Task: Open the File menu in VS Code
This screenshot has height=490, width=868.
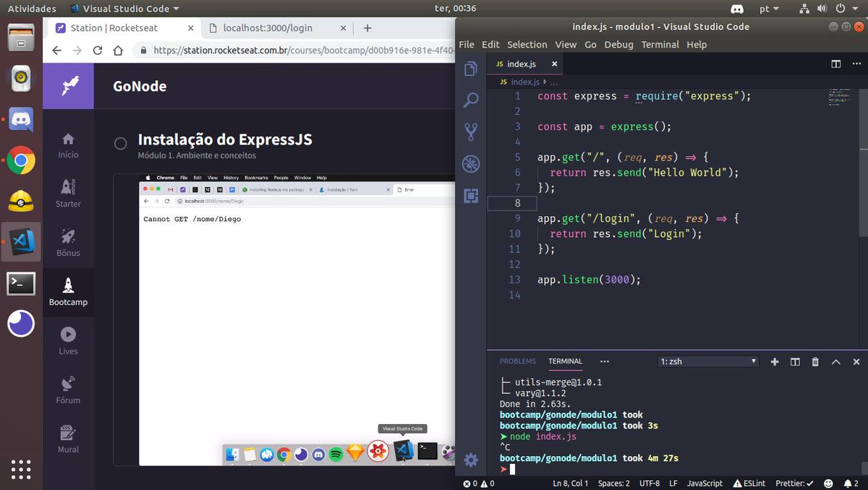Action: coord(467,45)
